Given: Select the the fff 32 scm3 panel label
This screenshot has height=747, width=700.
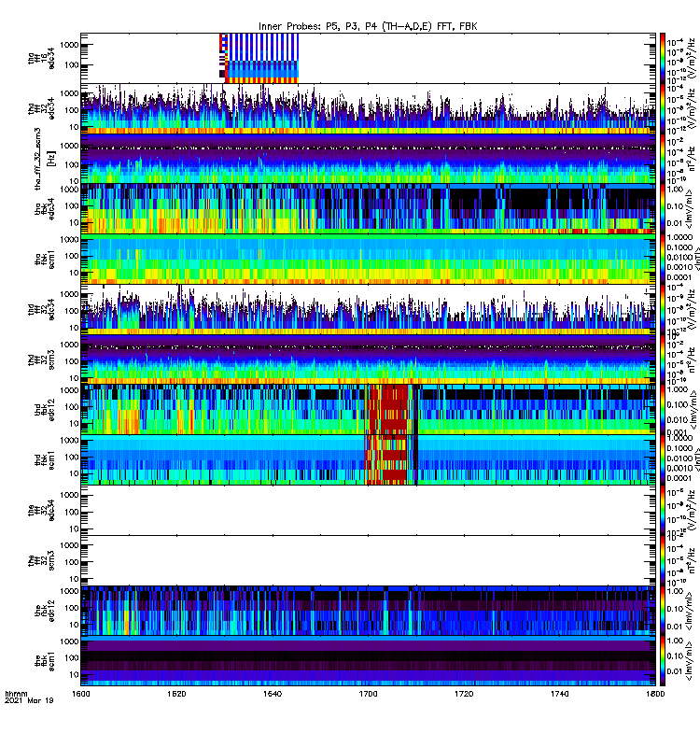Looking at the screenshot, I should [41, 561].
